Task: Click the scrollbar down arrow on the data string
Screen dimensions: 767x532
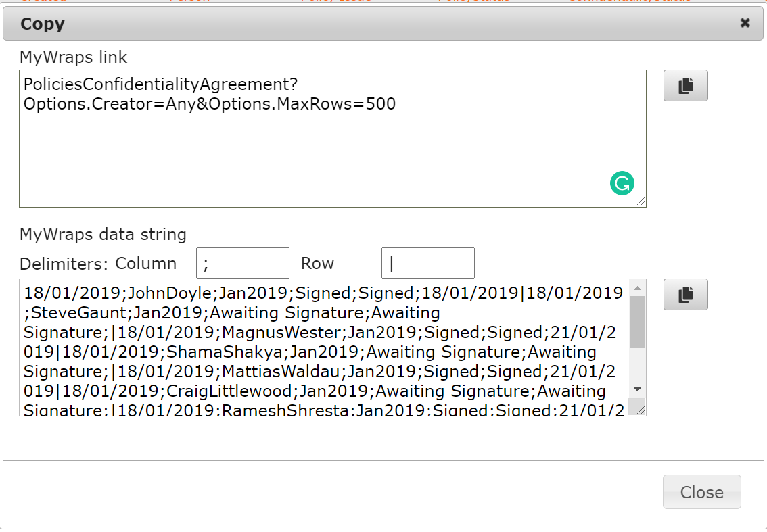Action: 636,389
